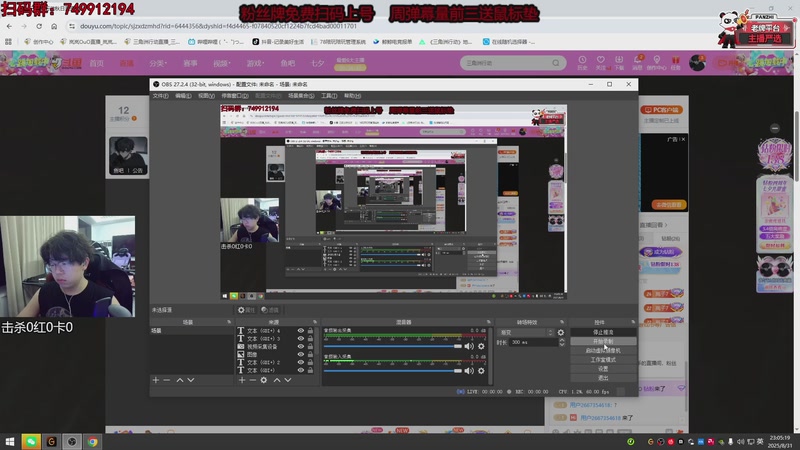Mute the 音频输入采集 mixer channel

469,371
